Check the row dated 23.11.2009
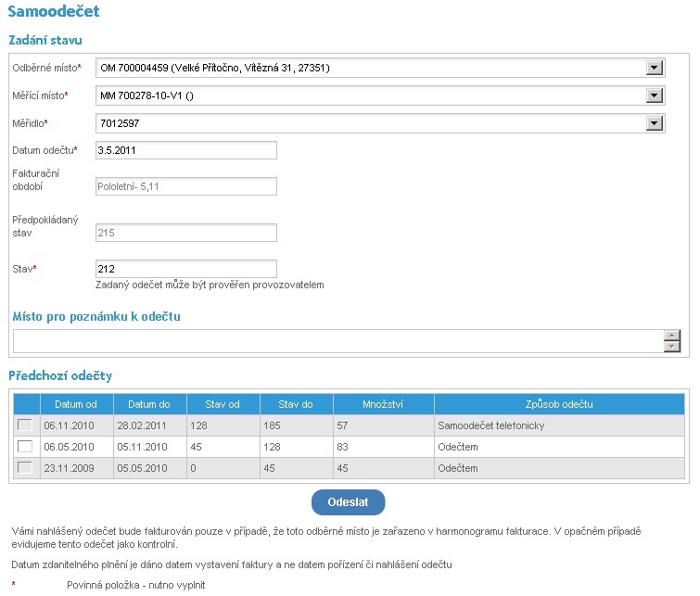 (25, 468)
